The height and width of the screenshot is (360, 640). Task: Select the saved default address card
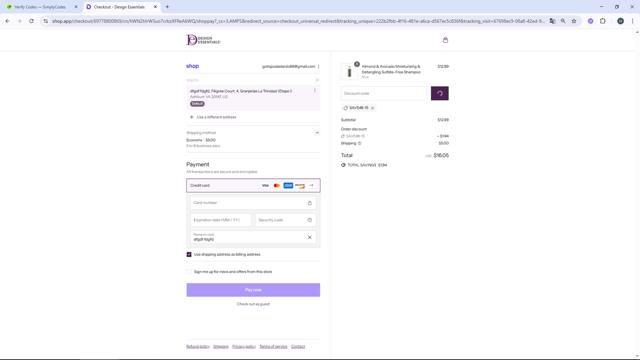tap(253, 97)
